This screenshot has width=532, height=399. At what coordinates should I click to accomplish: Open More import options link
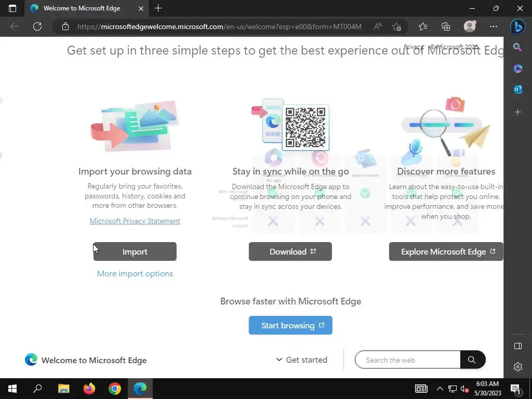coord(135,273)
